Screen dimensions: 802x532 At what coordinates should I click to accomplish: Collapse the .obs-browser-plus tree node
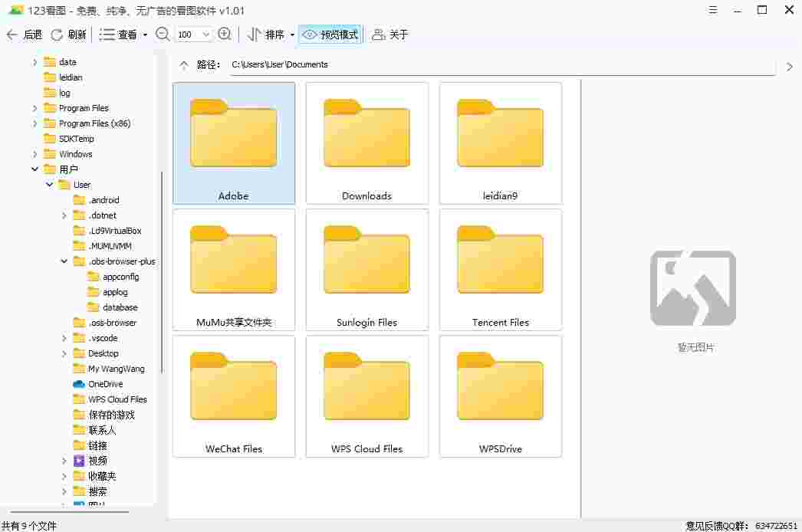click(64, 261)
